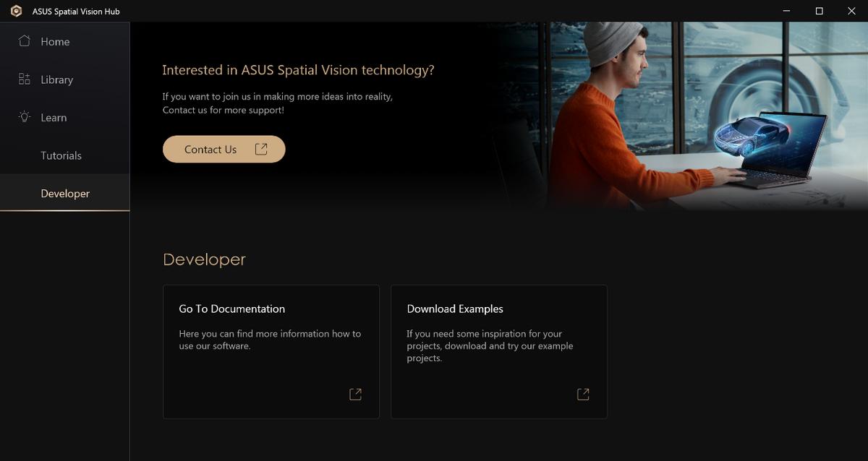
Task: Click the 'Contact us for more support!' text
Action: point(223,110)
